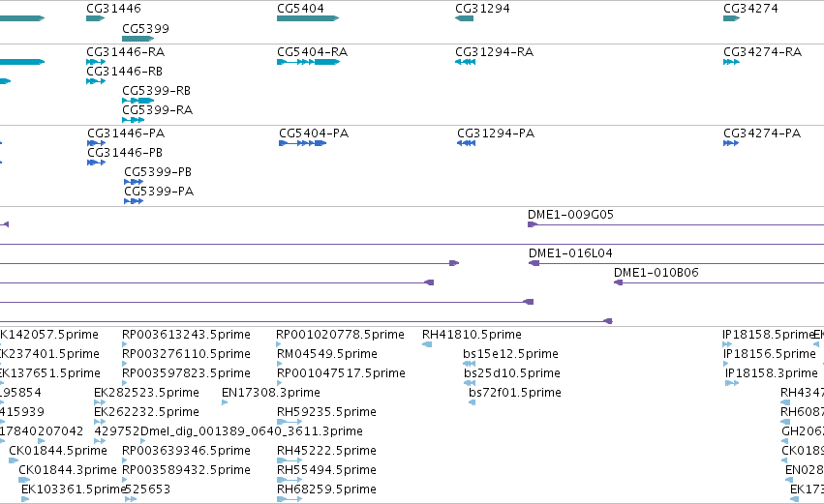Viewport: 824px width, 504px height.
Task: Select EST RP003613243.5prime
Action: (187, 335)
